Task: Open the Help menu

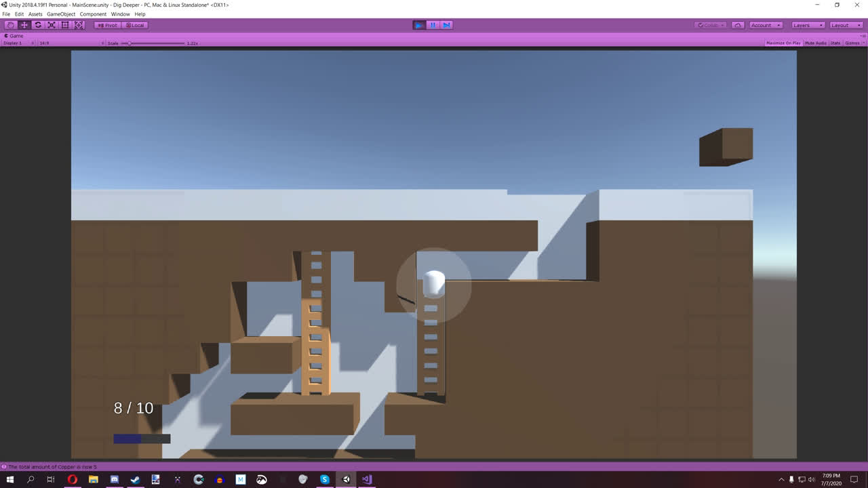Action: (140, 14)
